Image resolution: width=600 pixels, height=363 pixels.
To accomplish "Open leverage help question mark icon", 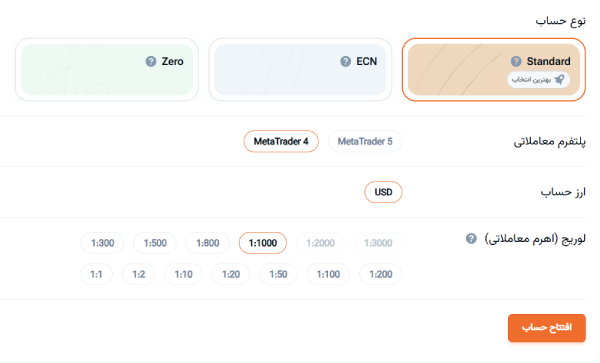I will click(471, 239).
